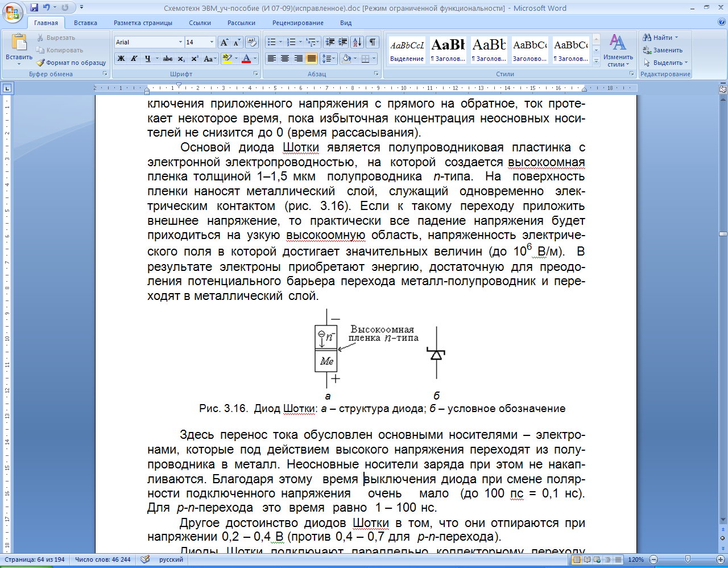Click the spelling check icon in status bar
Image resolution: width=728 pixels, height=568 pixels.
145,559
